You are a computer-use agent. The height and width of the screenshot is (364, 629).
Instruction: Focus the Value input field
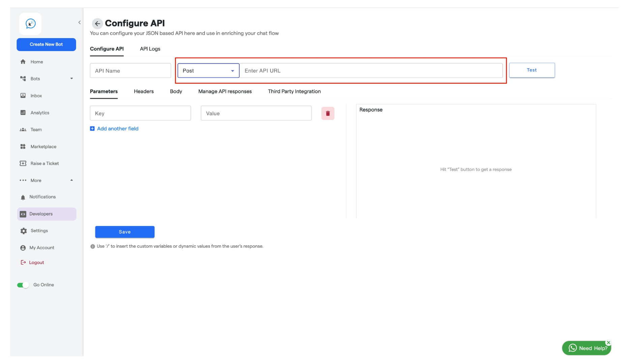click(x=256, y=113)
